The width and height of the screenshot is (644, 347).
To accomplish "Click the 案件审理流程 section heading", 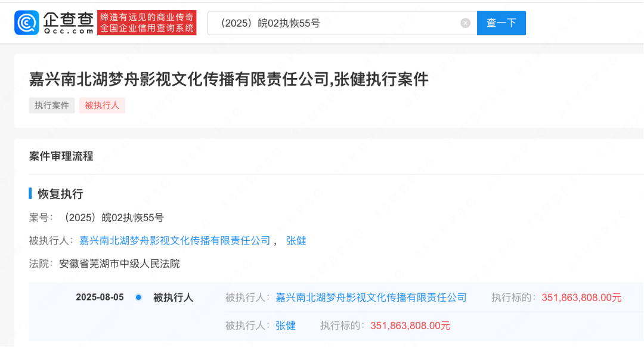I will [61, 156].
